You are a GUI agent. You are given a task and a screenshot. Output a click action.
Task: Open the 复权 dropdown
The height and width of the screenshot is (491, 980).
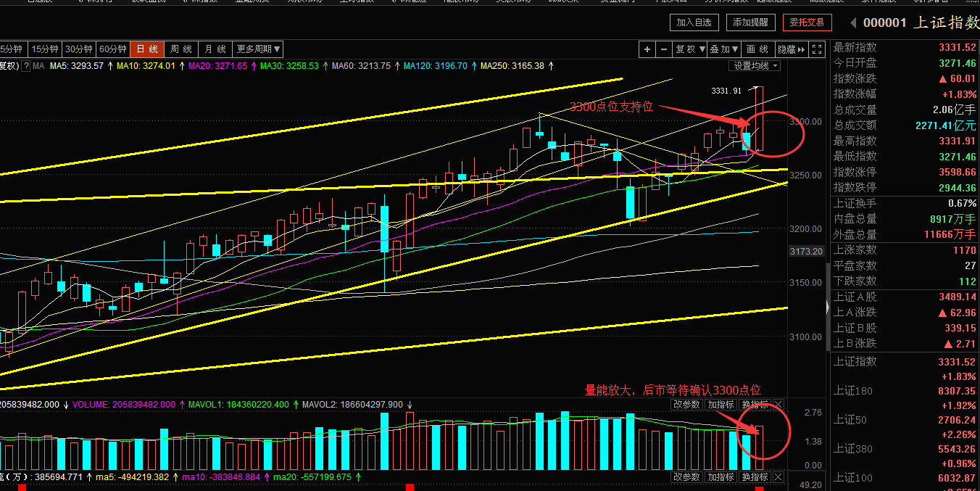[x=690, y=49]
